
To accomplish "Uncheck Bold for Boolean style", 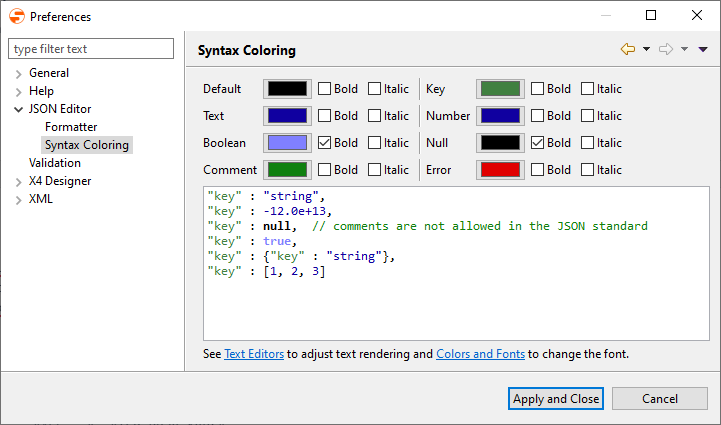I will point(325,143).
